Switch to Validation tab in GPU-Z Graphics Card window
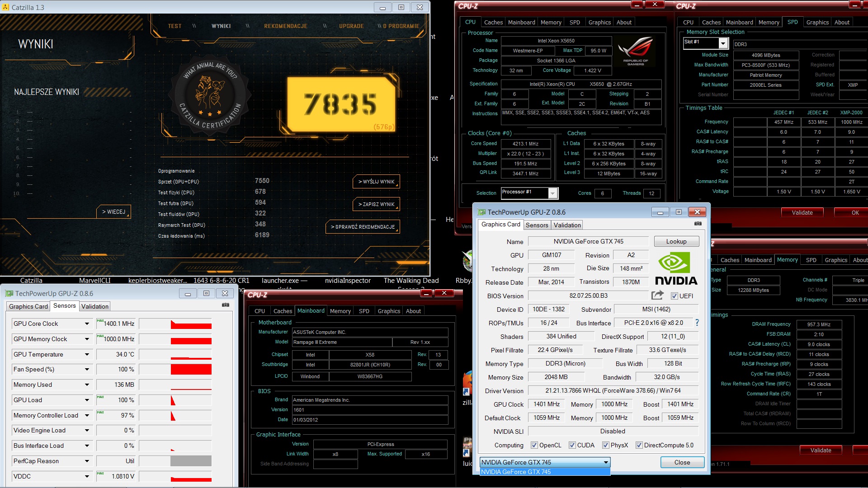The image size is (868, 488). pos(567,225)
